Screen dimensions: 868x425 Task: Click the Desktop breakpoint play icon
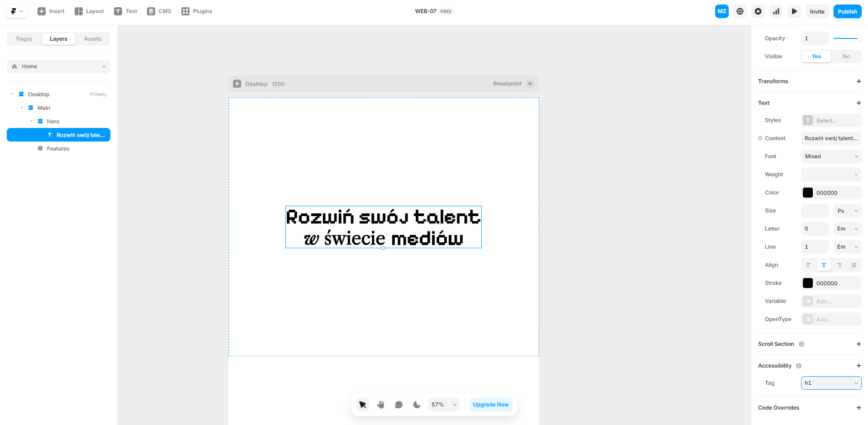click(x=237, y=84)
